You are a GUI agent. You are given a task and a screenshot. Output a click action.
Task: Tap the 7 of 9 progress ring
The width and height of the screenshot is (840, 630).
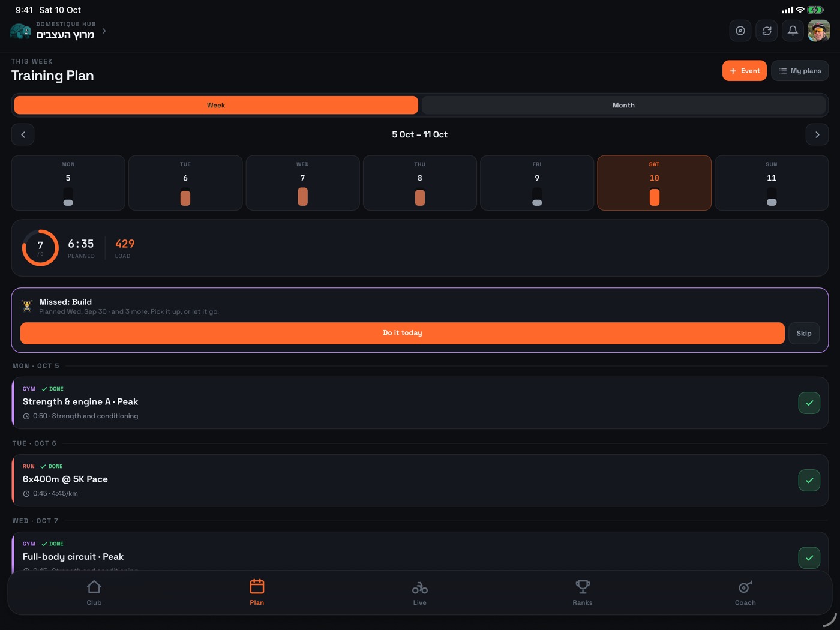pos(40,248)
